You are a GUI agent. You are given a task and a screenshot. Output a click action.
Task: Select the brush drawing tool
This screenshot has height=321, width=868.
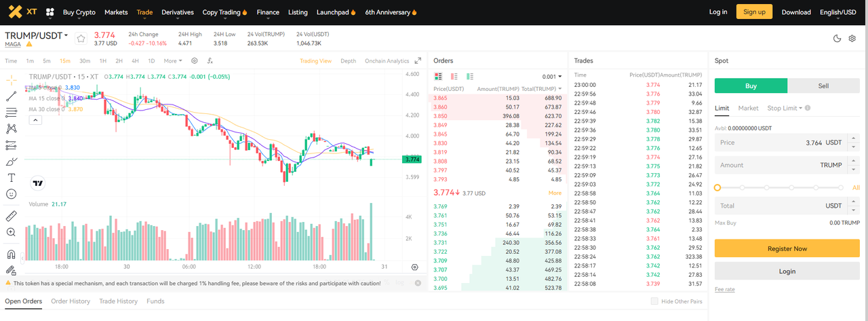pyautogui.click(x=12, y=162)
